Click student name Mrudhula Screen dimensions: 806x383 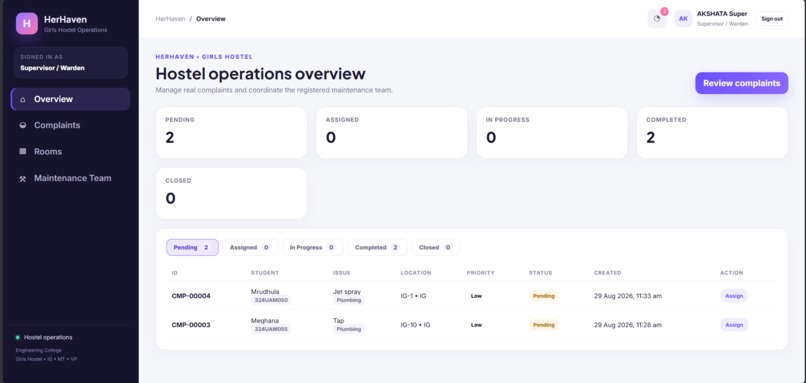point(265,291)
